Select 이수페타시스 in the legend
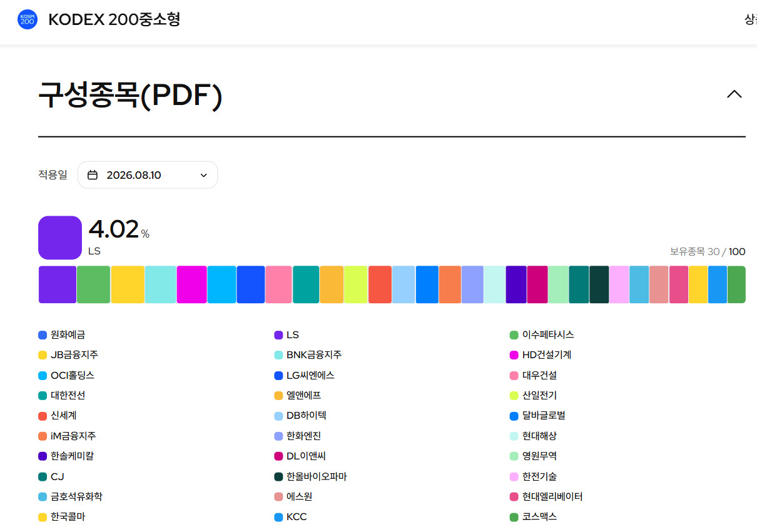 click(x=542, y=335)
